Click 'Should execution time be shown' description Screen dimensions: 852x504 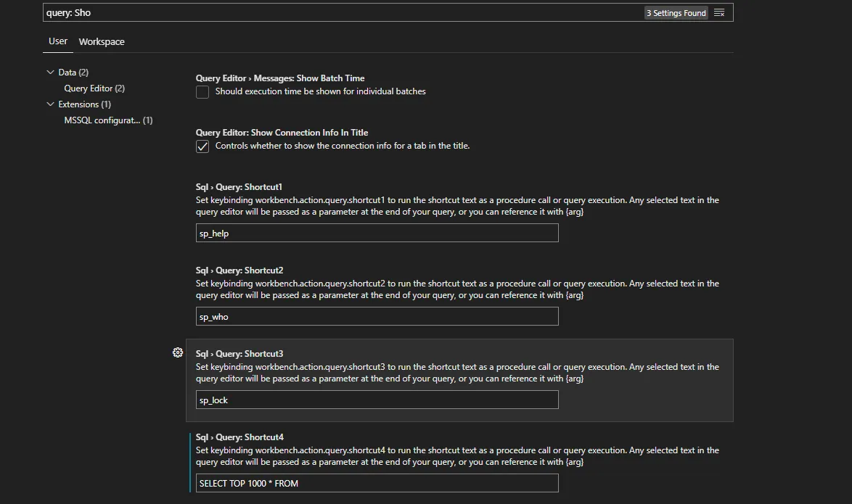tap(321, 91)
